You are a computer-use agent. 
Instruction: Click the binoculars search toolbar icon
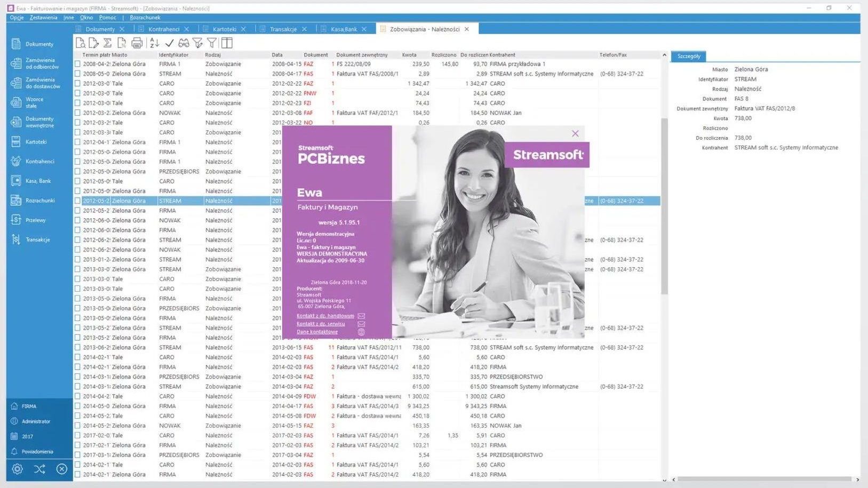pyautogui.click(x=184, y=43)
